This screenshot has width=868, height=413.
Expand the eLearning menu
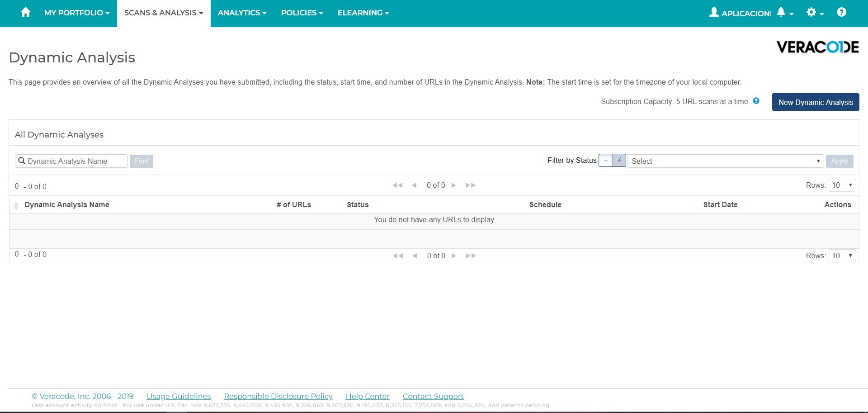tap(363, 13)
